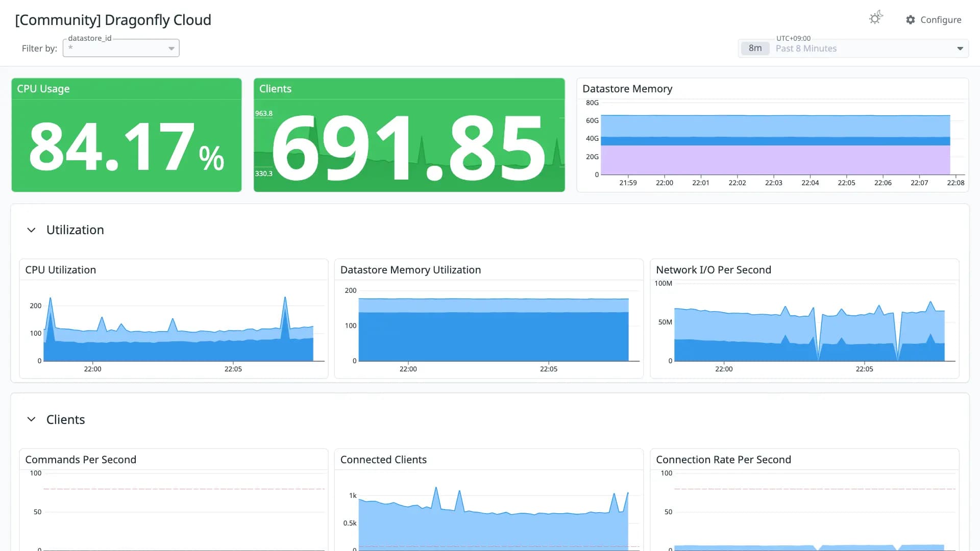Click the Configure gear icon

[x=911, y=20]
